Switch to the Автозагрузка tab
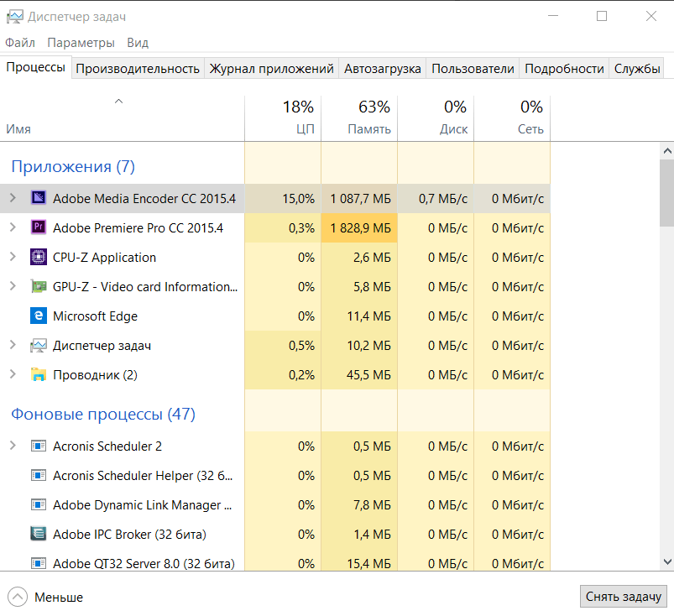The image size is (674, 616). click(x=383, y=69)
